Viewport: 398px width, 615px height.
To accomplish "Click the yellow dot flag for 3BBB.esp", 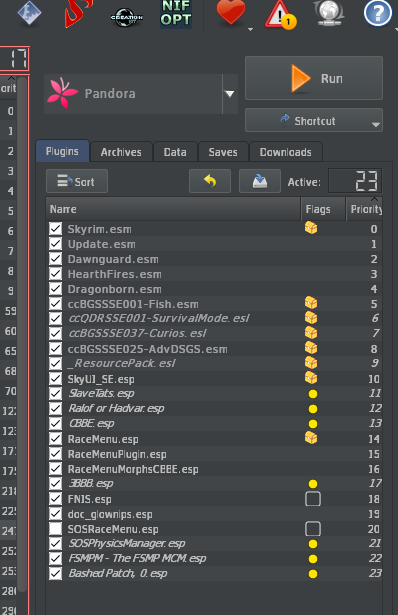I will [x=313, y=484].
